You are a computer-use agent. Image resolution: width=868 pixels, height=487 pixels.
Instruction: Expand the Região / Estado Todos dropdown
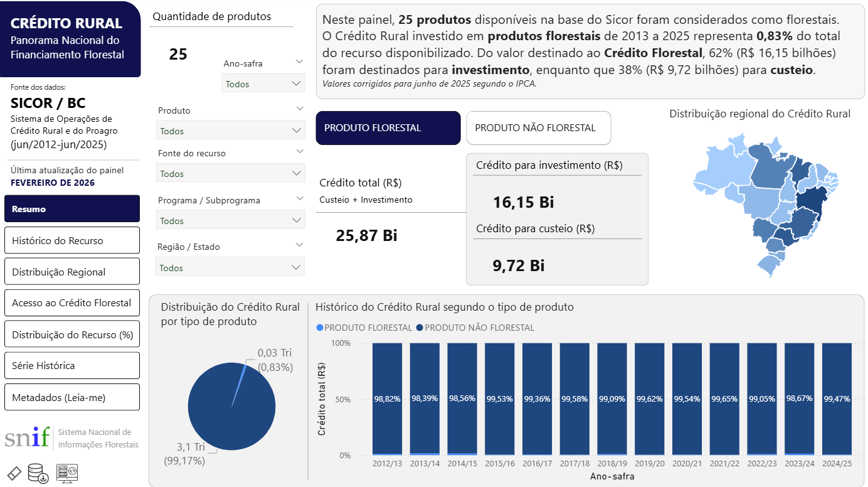click(230, 268)
